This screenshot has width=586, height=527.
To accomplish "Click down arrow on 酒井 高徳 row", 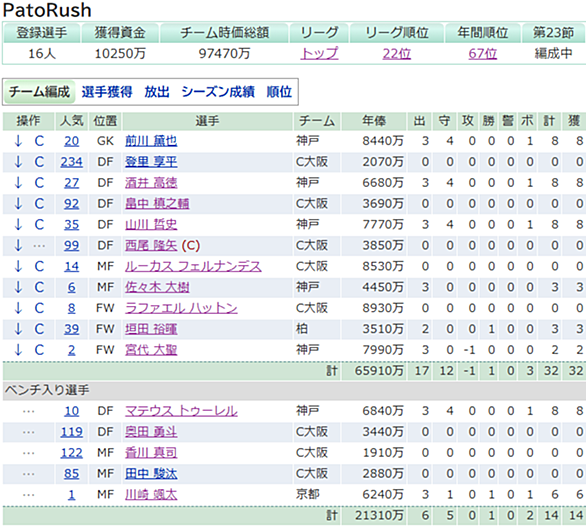I will [18, 183].
